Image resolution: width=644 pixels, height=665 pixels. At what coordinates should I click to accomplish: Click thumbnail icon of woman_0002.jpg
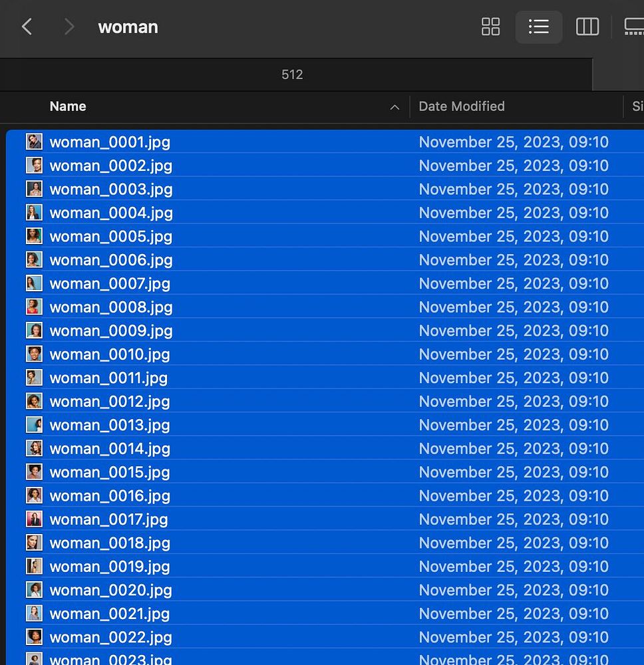34,166
